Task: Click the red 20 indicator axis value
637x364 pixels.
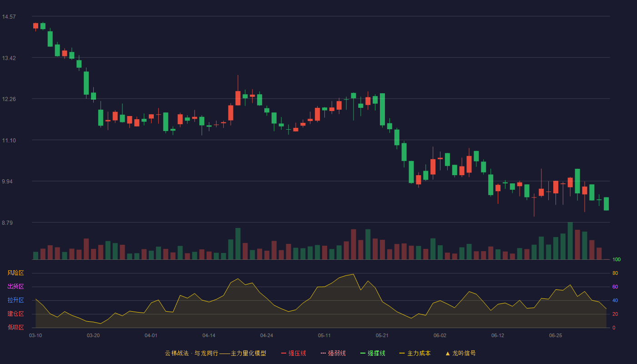Action: point(615,314)
